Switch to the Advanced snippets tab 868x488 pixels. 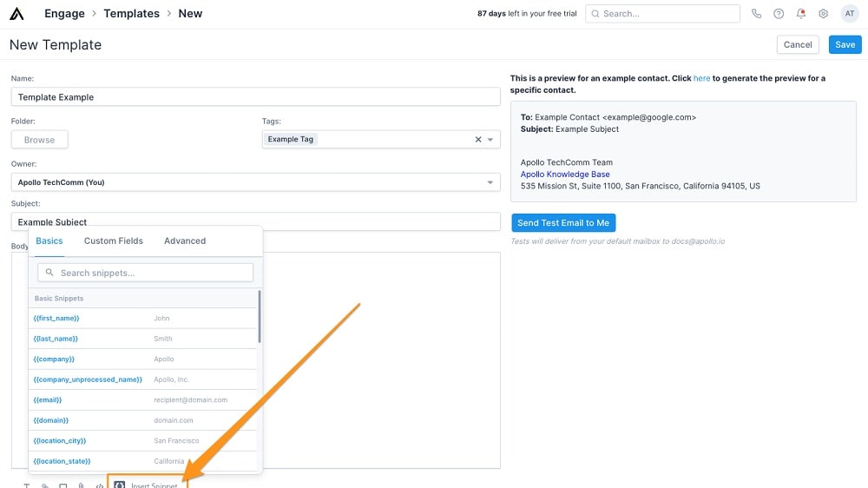185,241
